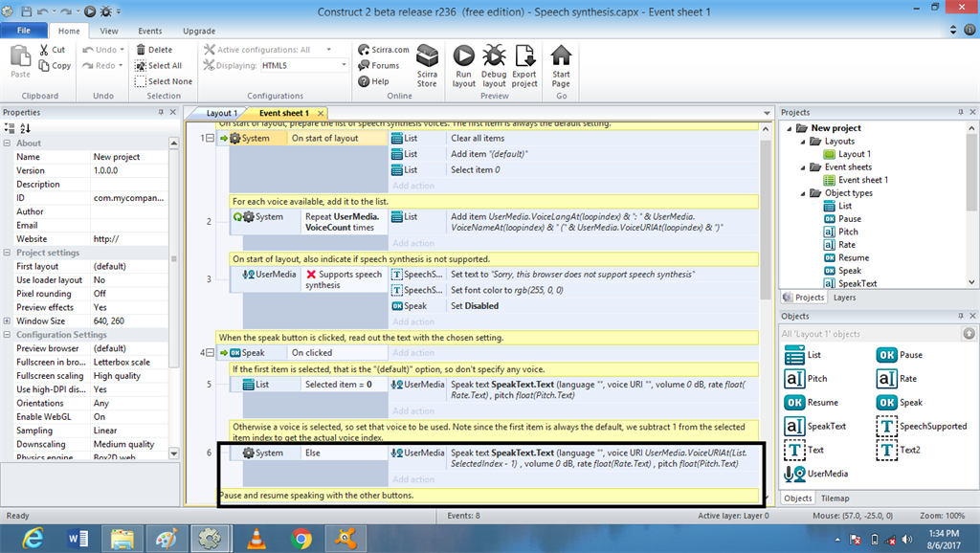This screenshot has height=553, width=980.
Task: Open Microsoft Word from the taskbar
Action: coord(78,539)
